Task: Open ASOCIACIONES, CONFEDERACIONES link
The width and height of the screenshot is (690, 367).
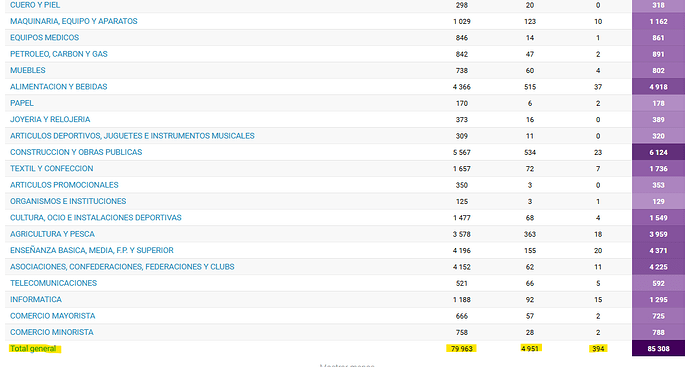Action: click(x=122, y=267)
